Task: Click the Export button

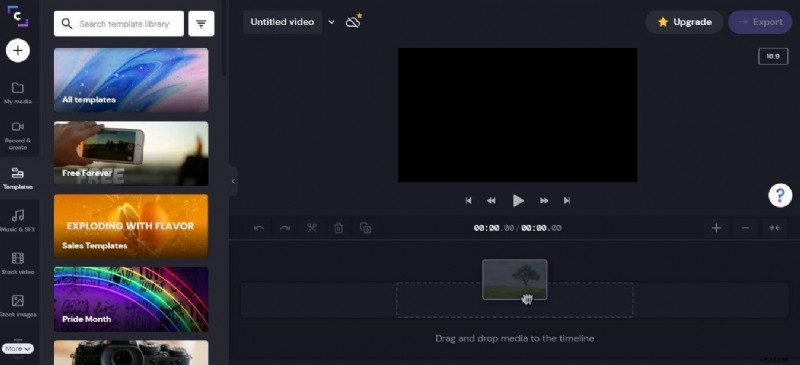Action: [760, 22]
